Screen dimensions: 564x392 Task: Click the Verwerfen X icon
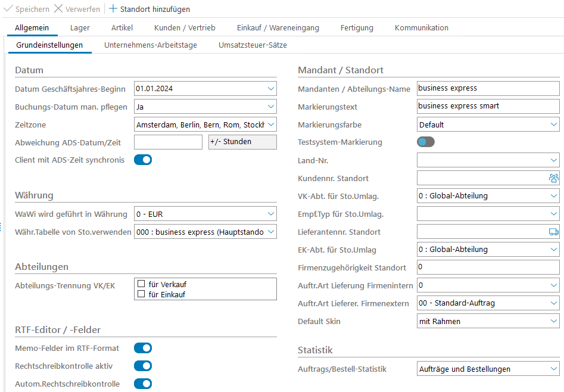[x=58, y=9]
